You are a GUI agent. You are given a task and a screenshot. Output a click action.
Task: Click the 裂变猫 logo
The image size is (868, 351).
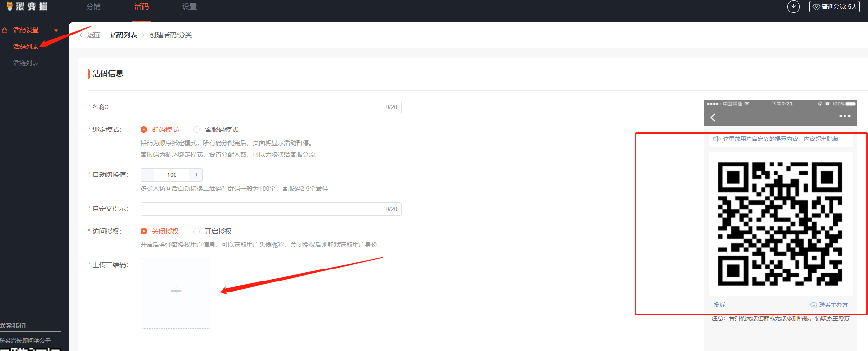(27, 6)
